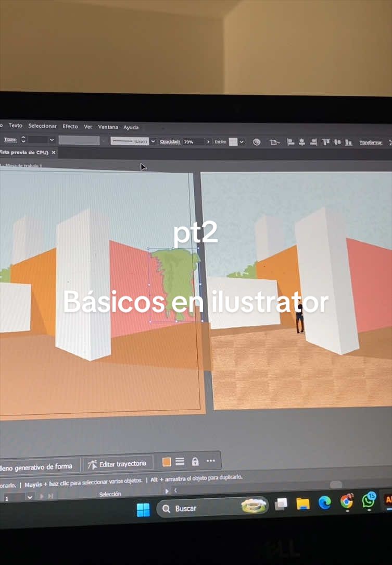Viewport: 392px width, 565px height.
Task: Open the Ver menu
Action: click(x=88, y=127)
